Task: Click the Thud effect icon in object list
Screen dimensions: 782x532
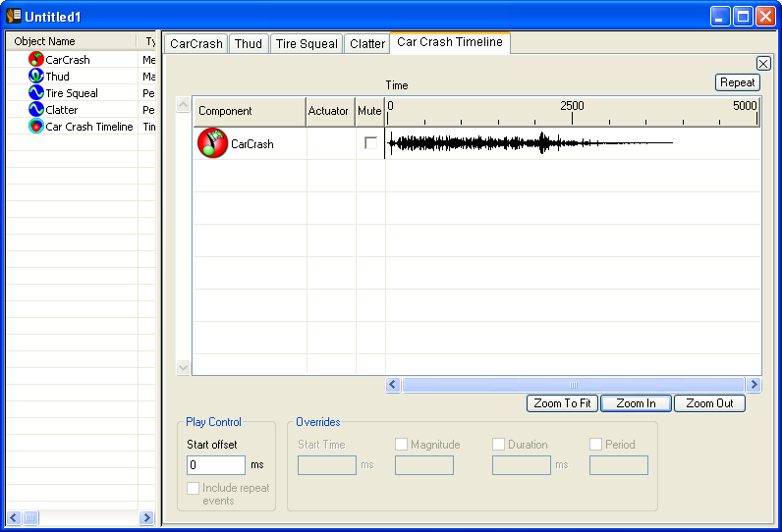Action: 36,76
